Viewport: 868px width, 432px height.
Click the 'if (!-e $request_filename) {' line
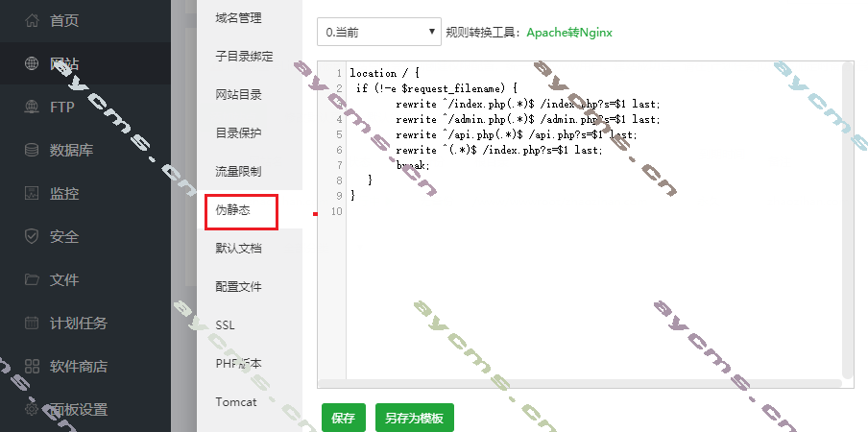[436, 88]
